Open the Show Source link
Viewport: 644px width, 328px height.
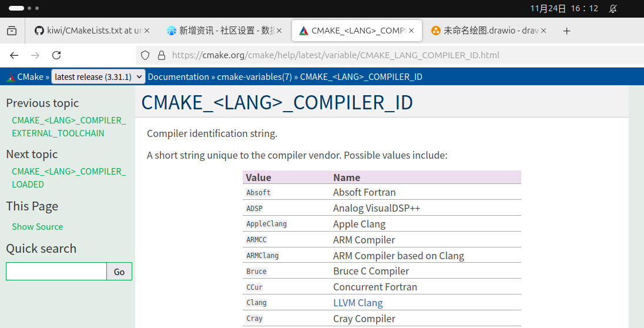click(37, 226)
